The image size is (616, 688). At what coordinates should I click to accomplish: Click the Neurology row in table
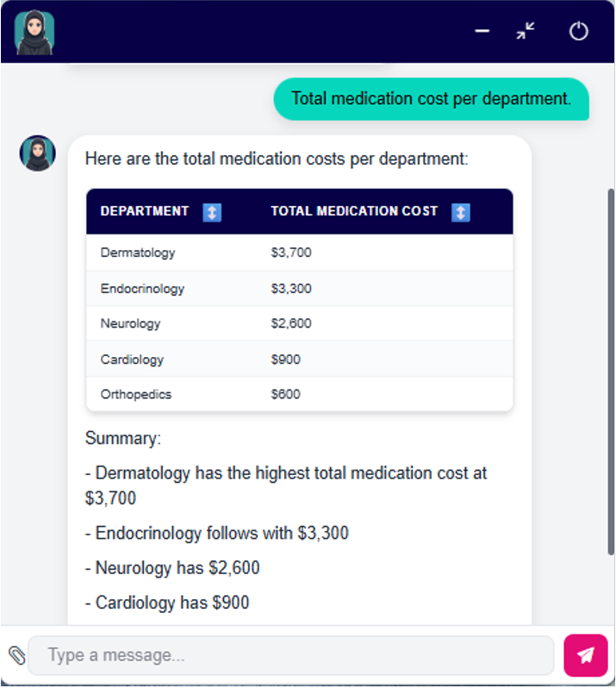tap(299, 324)
